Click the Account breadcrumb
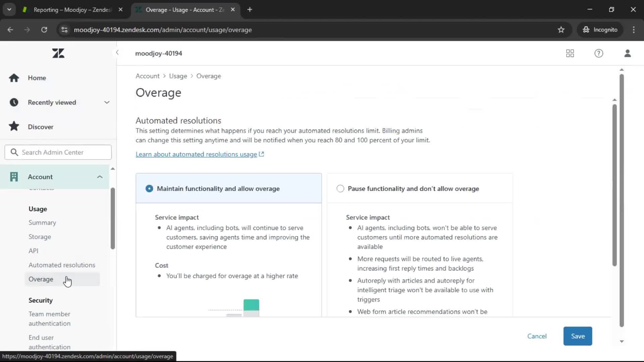644x362 pixels. 148,76
